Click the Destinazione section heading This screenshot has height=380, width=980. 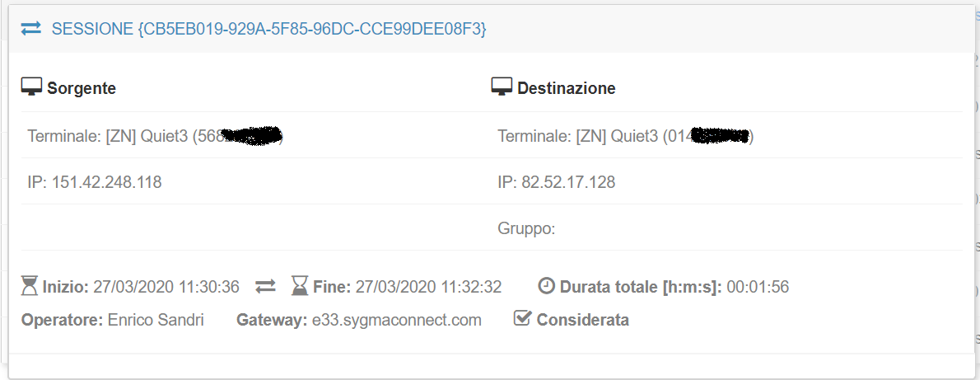[566, 88]
